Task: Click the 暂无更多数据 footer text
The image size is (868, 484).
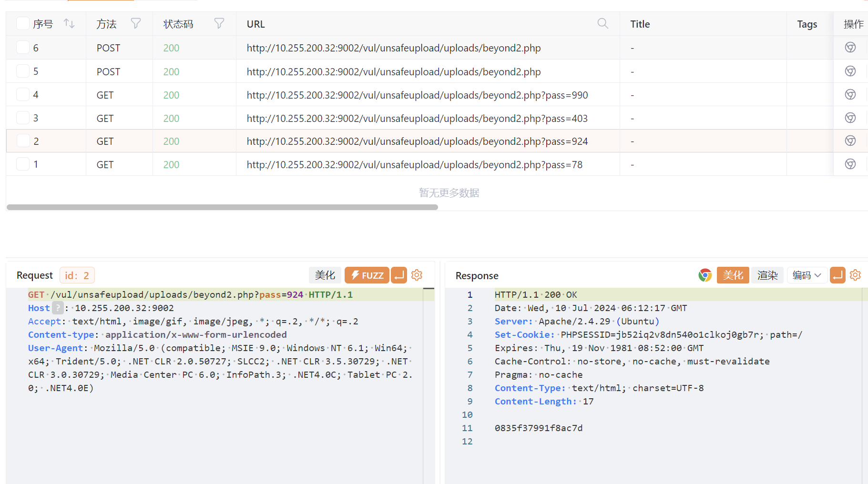Action: pyautogui.click(x=449, y=192)
